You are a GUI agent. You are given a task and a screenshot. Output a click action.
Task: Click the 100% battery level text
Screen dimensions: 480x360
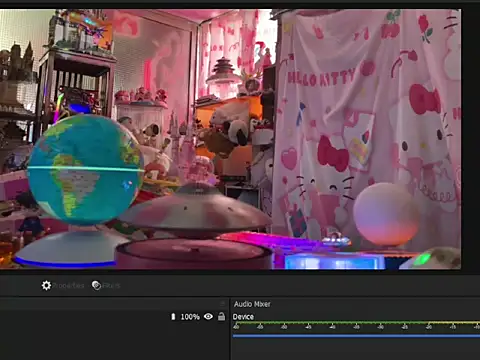tap(190, 317)
